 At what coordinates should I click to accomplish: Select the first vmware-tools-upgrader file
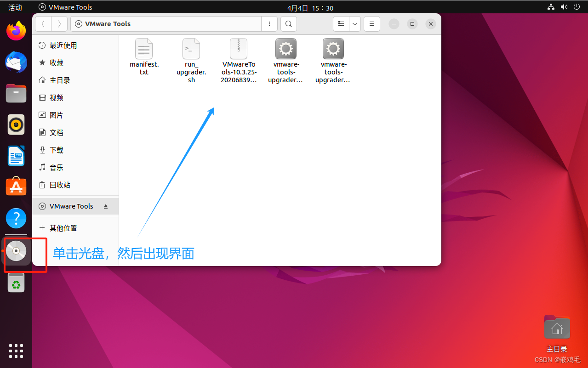(286, 61)
